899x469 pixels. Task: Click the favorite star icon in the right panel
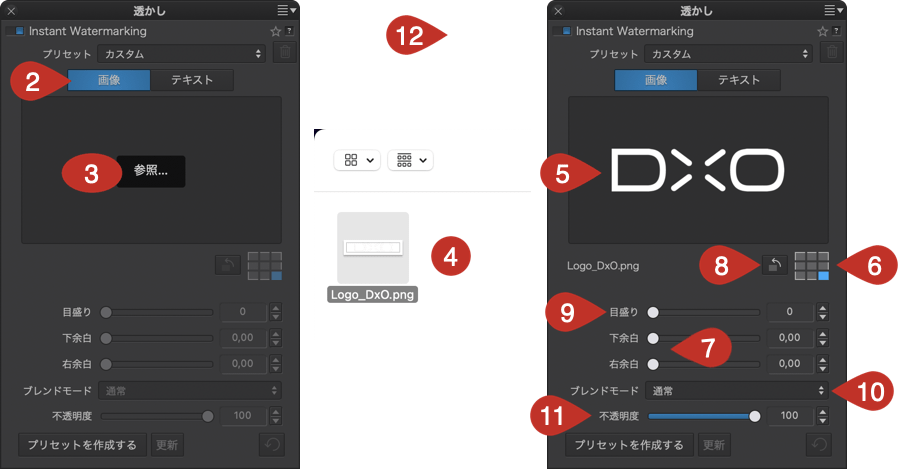(823, 31)
